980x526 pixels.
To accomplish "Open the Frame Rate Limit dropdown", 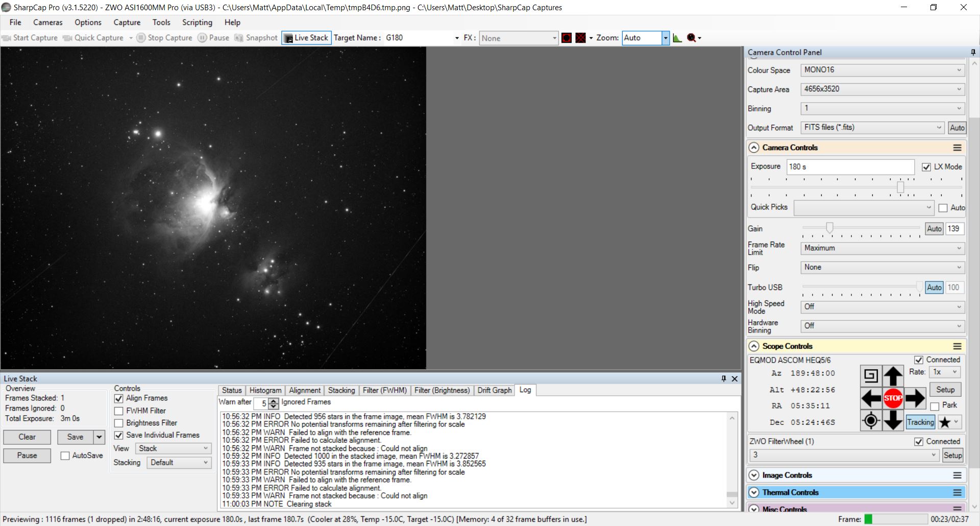I will tap(883, 248).
